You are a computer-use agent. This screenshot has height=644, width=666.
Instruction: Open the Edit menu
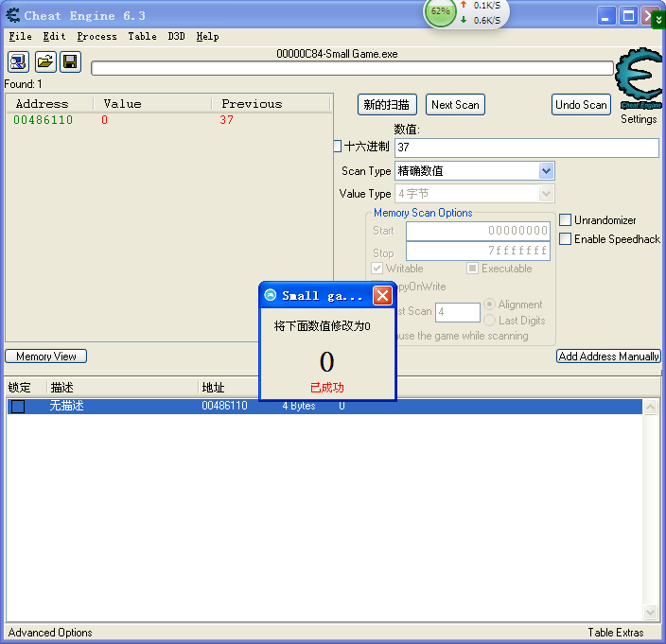(x=54, y=37)
